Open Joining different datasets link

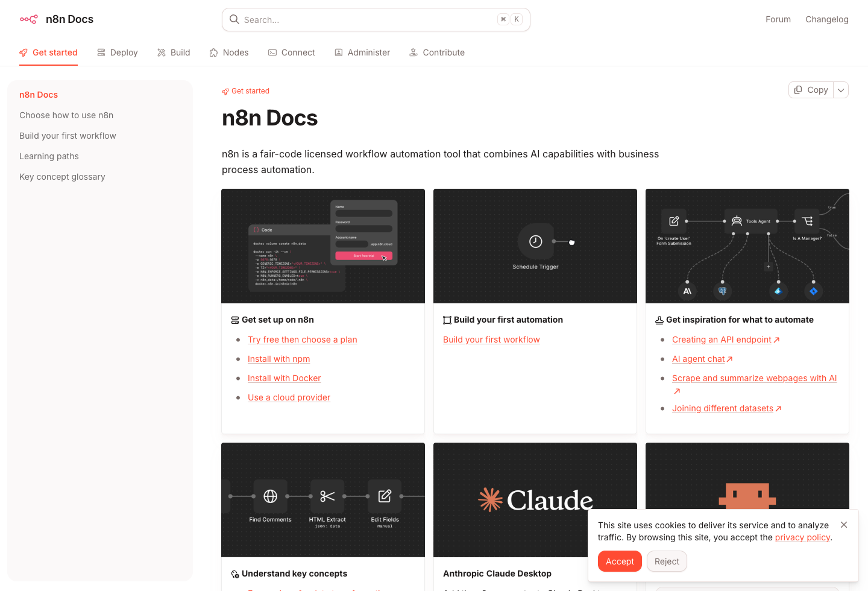723,408
